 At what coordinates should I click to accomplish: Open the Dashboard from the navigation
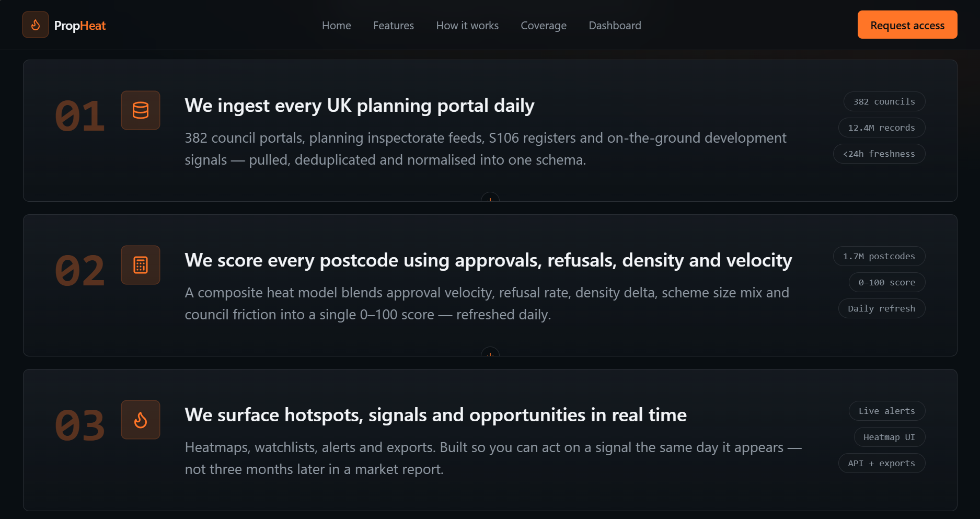click(615, 25)
